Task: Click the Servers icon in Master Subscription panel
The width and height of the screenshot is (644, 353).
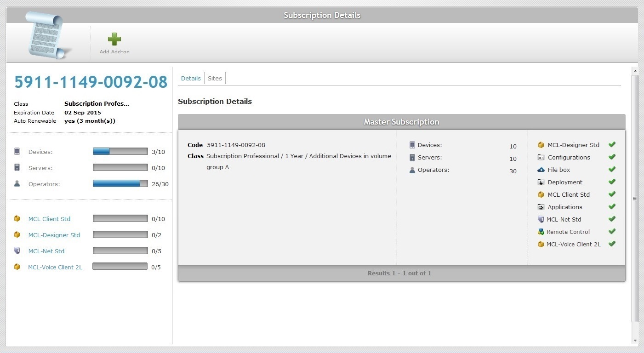Action: click(412, 157)
